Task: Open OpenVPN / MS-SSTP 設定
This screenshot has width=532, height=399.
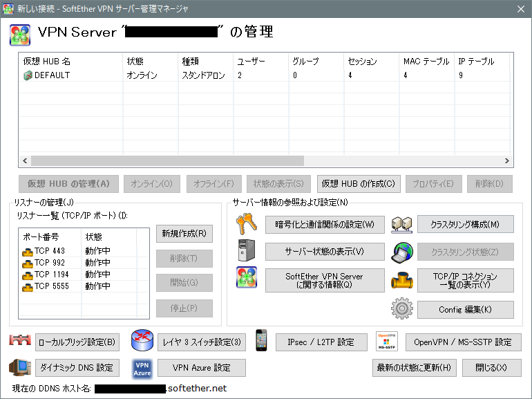Action: click(x=463, y=342)
